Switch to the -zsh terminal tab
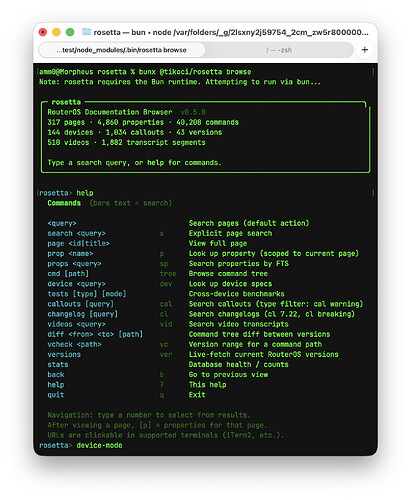This screenshot has height=500, width=410. (x=279, y=50)
